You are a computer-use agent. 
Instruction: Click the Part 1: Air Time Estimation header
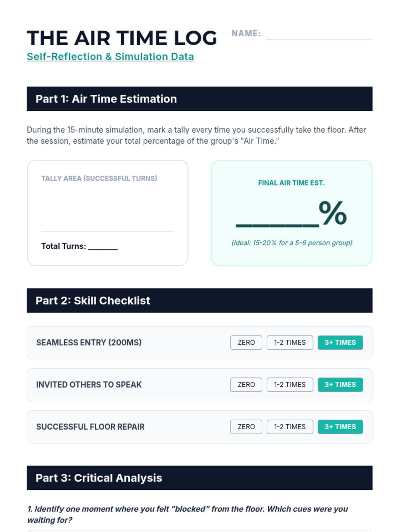pyautogui.click(x=199, y=99)
